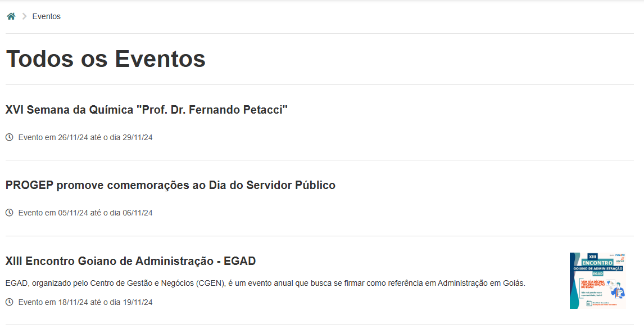Image resolution: width=644 pixels, height=328 pixels.
Task: Click the EGAD event description paragraph
Action: 265,283
